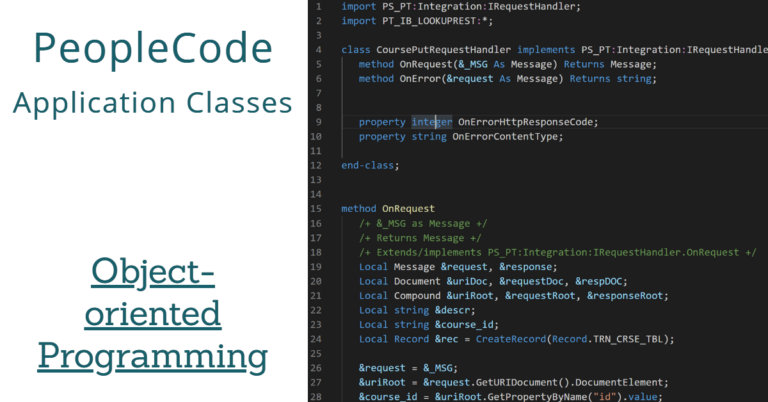This screenshot has height=402, width=768.
Task: Click the &rec variable on line 24
Action: [446, 339]
